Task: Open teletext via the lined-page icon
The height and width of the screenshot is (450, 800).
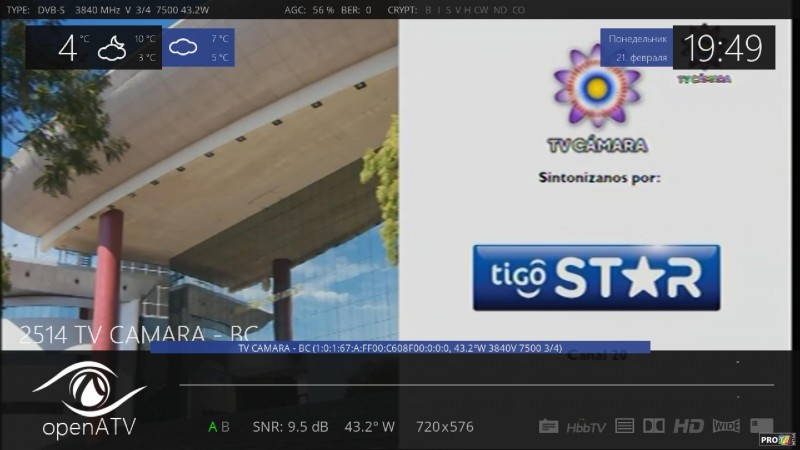Action: coord(625,426)
